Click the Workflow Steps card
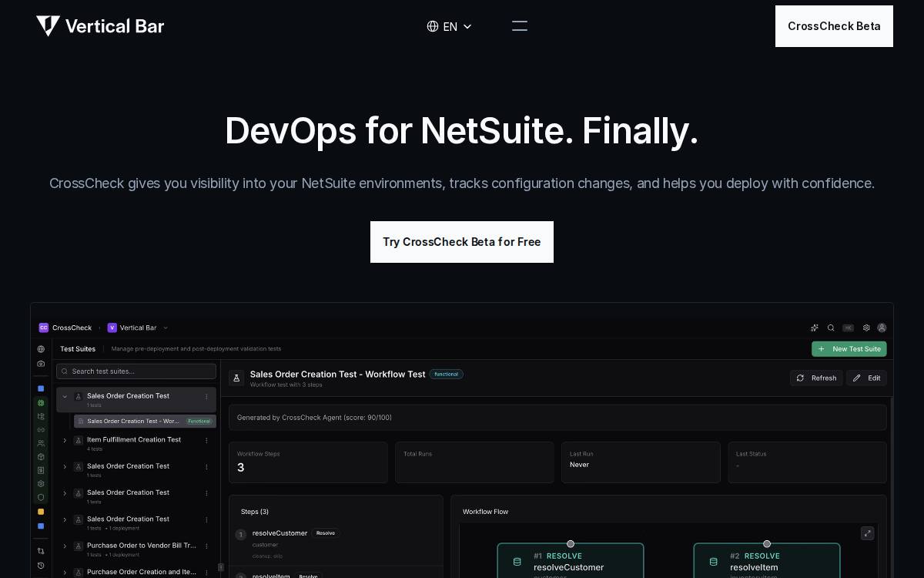Image resolution: width=924 pixels, height=578 pixels. (x=308, y=462)
